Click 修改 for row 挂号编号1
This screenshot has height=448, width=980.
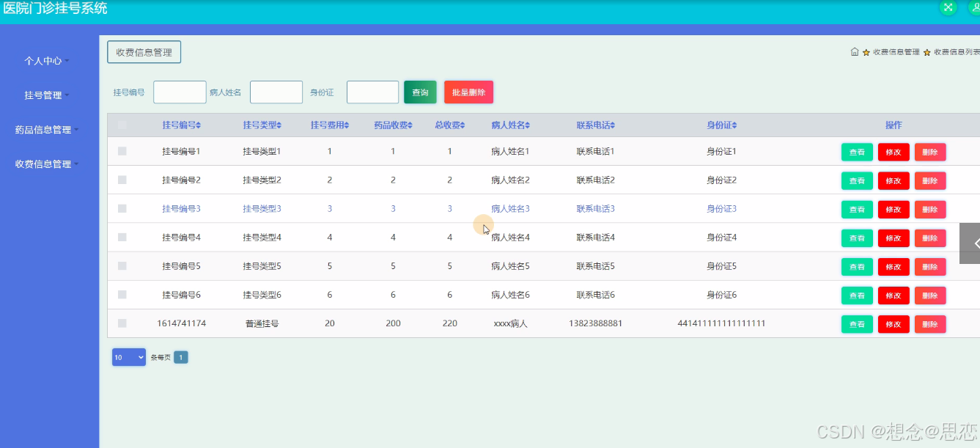click(x=894, y=152)
